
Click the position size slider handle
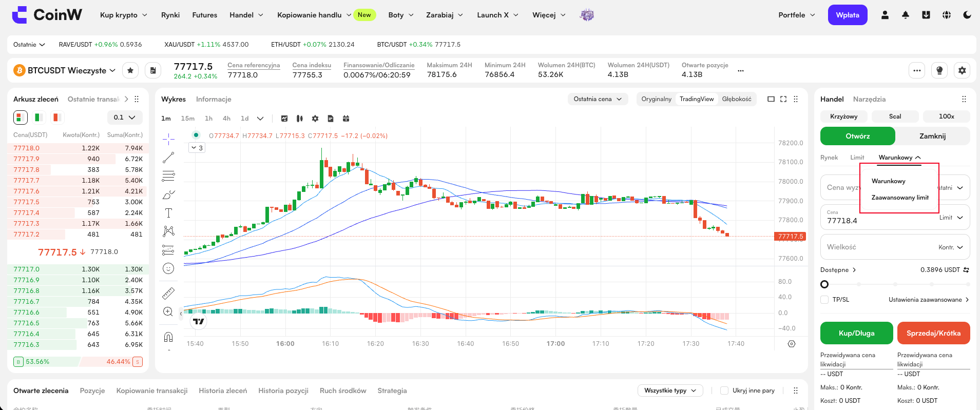(x=824, y=284)
